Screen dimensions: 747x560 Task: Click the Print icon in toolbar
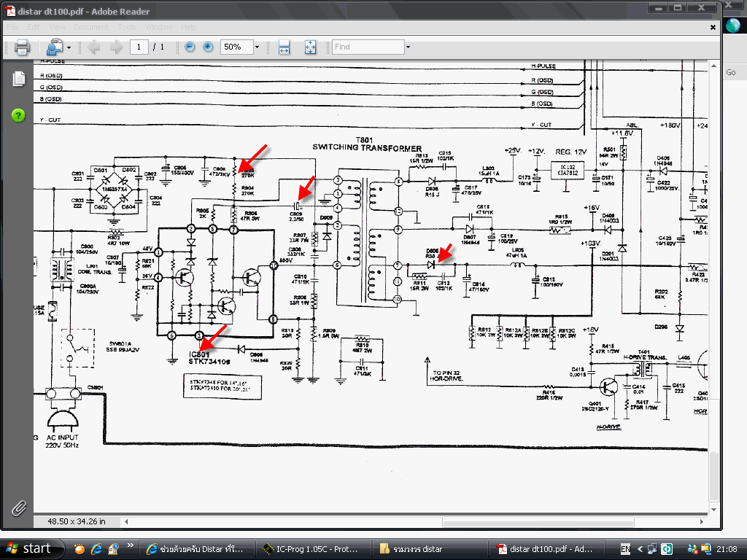tap(22, 47)
